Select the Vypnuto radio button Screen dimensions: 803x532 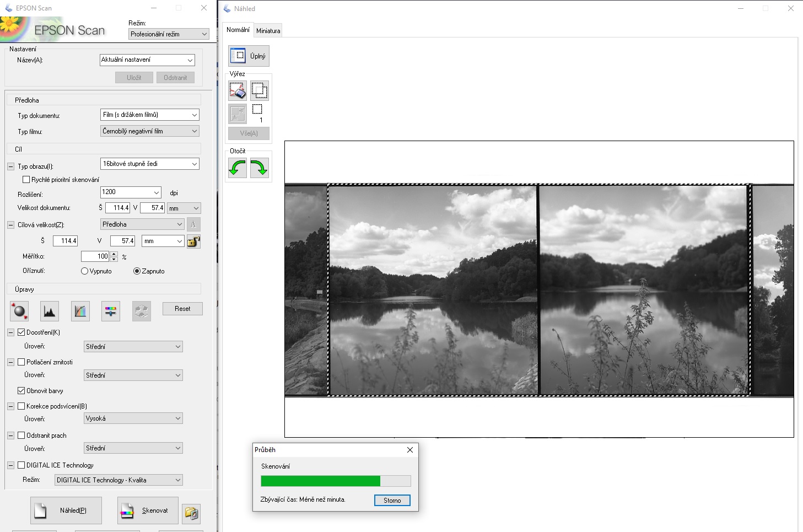(x=84, y=271)
